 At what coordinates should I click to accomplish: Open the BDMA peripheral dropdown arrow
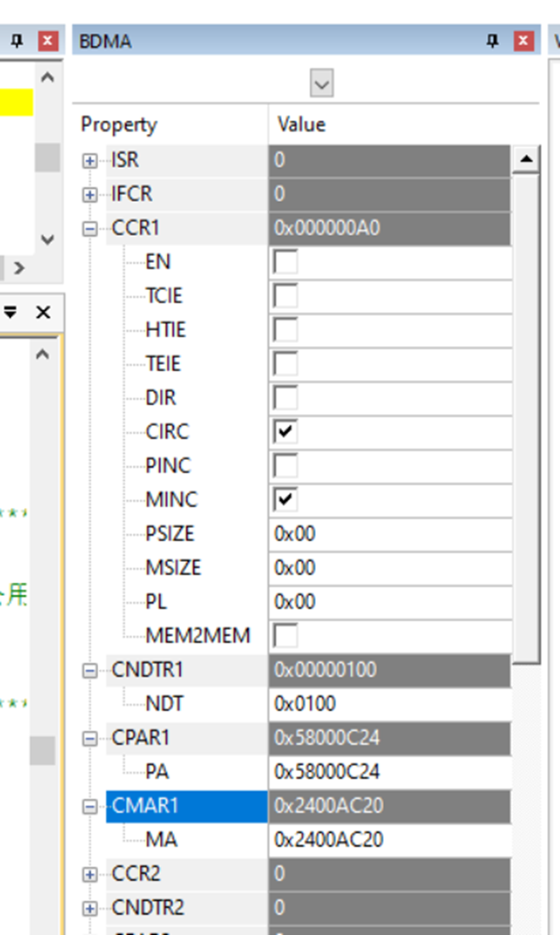point(322,83)
